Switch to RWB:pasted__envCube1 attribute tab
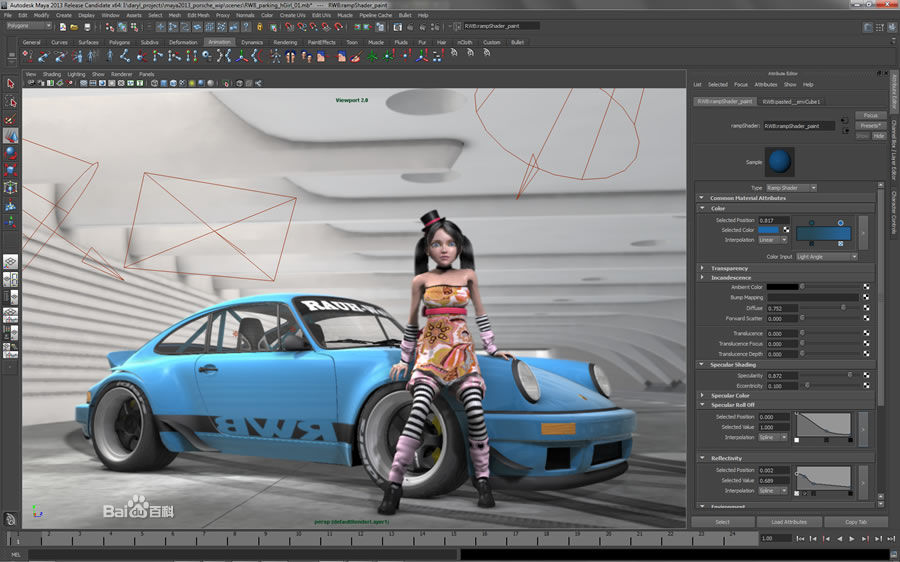The height and width of the screenshot is (562, 900). pyautogui.click(x=791, y=102)
